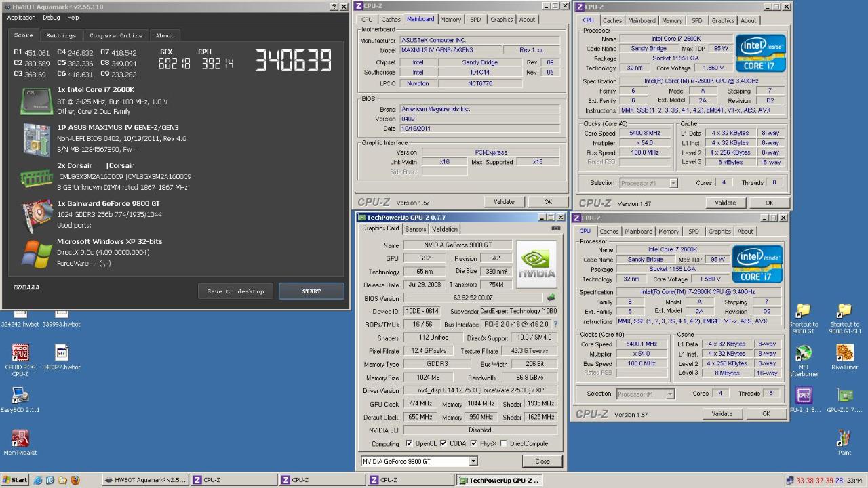Select Graphics tab in lower CPU-Z window

pos(719,232)
